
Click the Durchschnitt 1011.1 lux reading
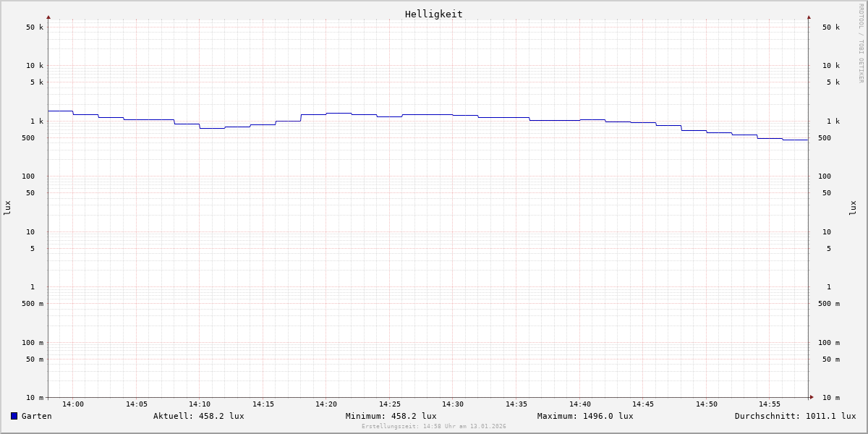click(x=795, y=416)
